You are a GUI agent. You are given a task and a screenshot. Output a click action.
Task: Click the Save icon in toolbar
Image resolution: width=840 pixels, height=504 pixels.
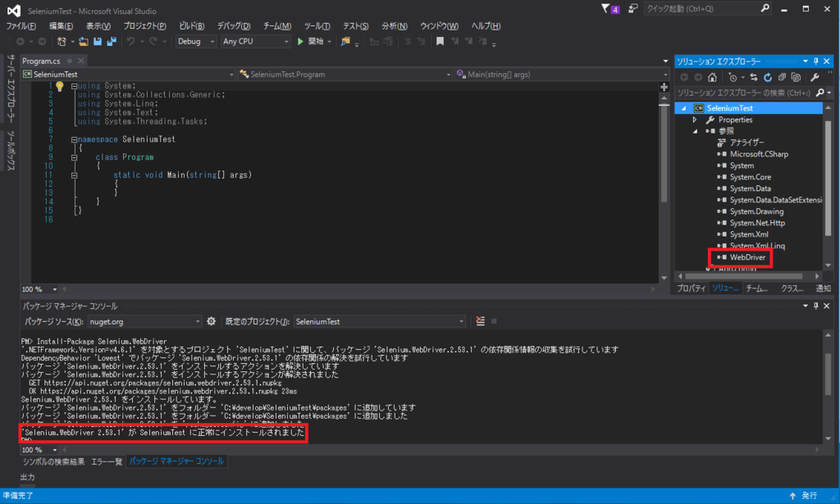click(98, 41)
